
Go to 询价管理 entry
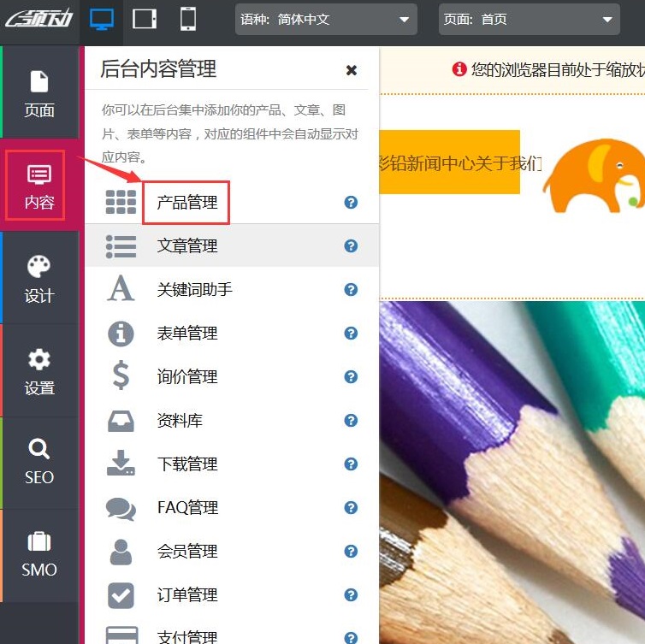[x=186, y=377]
